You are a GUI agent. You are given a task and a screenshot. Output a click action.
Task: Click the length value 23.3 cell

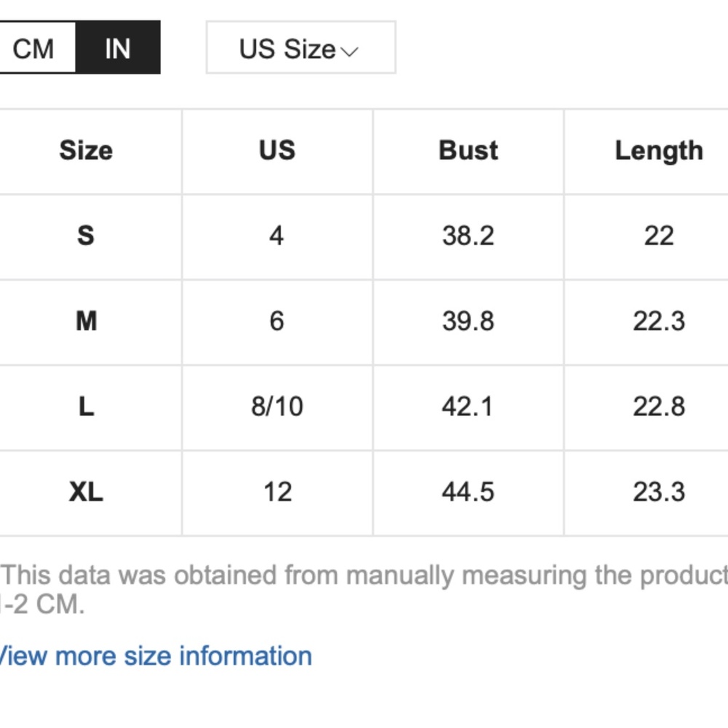pos(659,492)
